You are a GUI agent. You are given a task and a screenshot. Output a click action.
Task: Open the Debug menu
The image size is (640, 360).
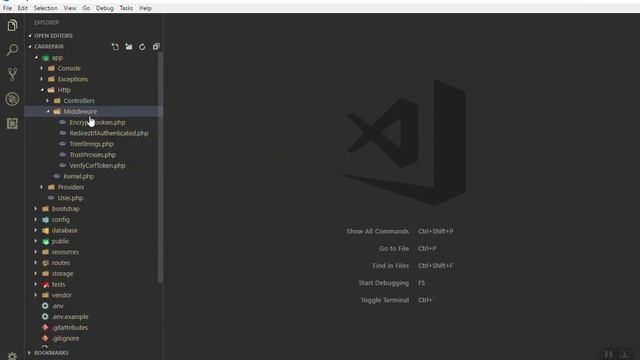[x=105, y=8]
